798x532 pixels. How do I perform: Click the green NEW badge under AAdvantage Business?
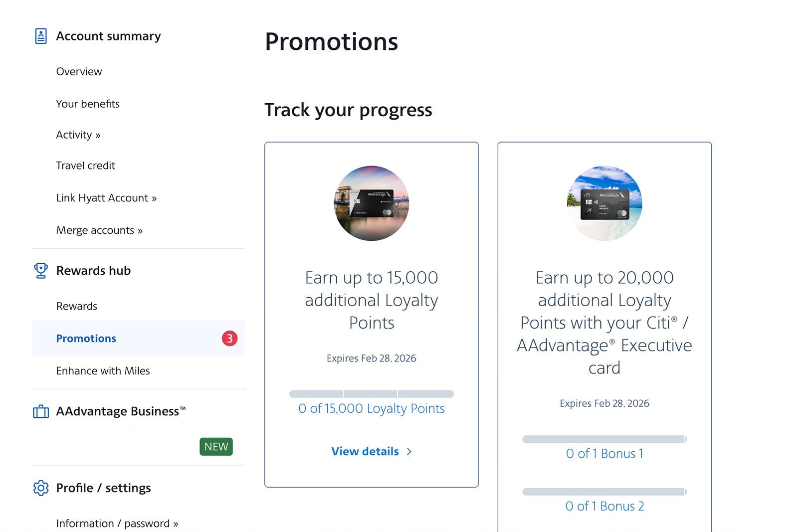pyautogui.click(x=216, y=446)
